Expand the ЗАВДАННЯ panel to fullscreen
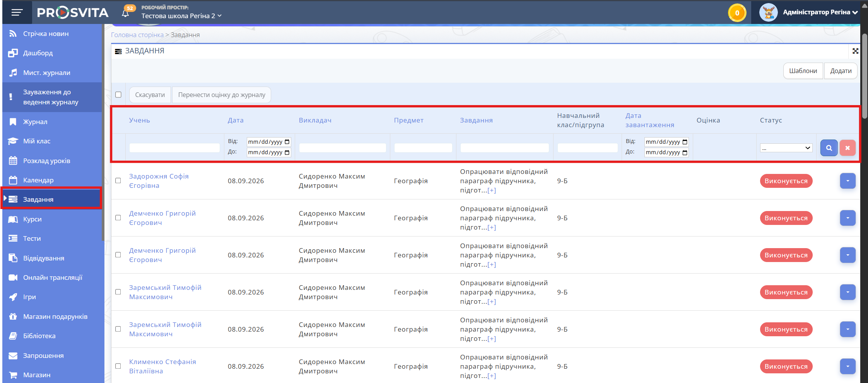 (x=855, y=51)
